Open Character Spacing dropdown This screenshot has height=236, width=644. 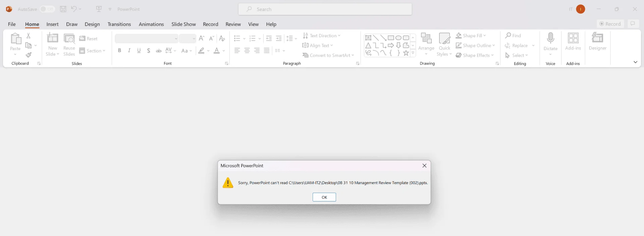(171, 51)
